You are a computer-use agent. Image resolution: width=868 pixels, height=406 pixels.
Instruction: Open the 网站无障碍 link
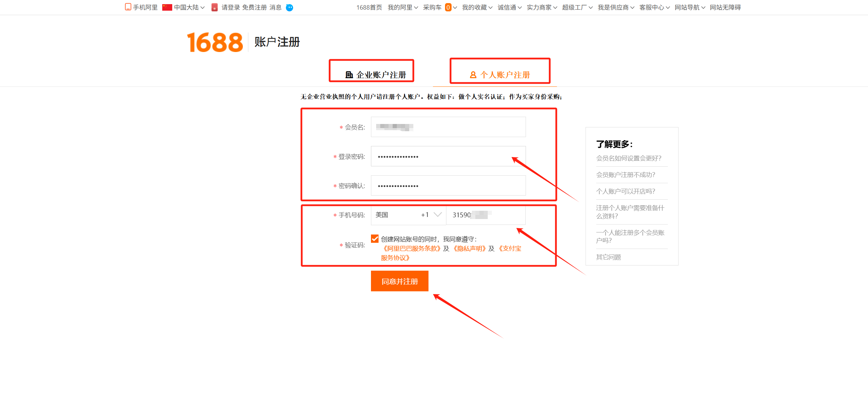(x=725, y=7)
